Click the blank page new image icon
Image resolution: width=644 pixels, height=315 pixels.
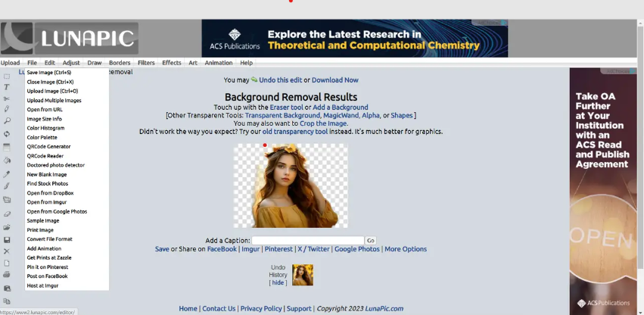click(7, 264)
